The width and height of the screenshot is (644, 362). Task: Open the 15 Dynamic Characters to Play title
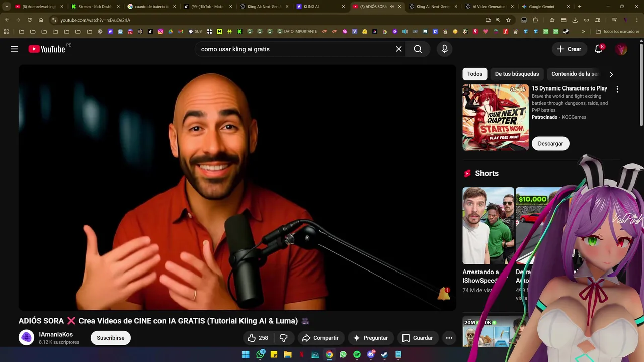point(570,88)
